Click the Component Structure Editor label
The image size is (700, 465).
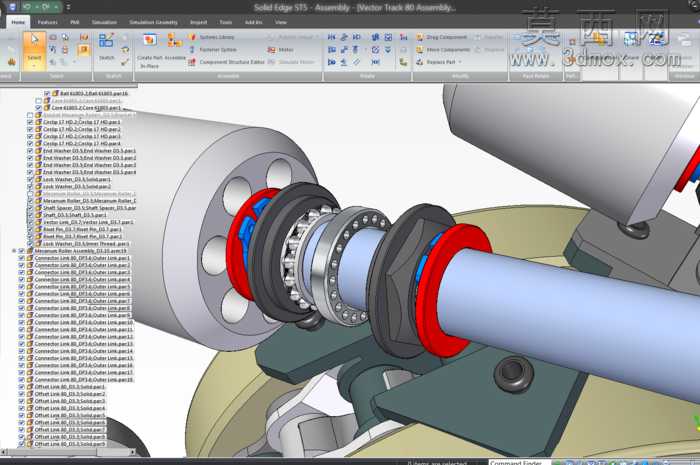pyautogui.click(x=232, y=62)
